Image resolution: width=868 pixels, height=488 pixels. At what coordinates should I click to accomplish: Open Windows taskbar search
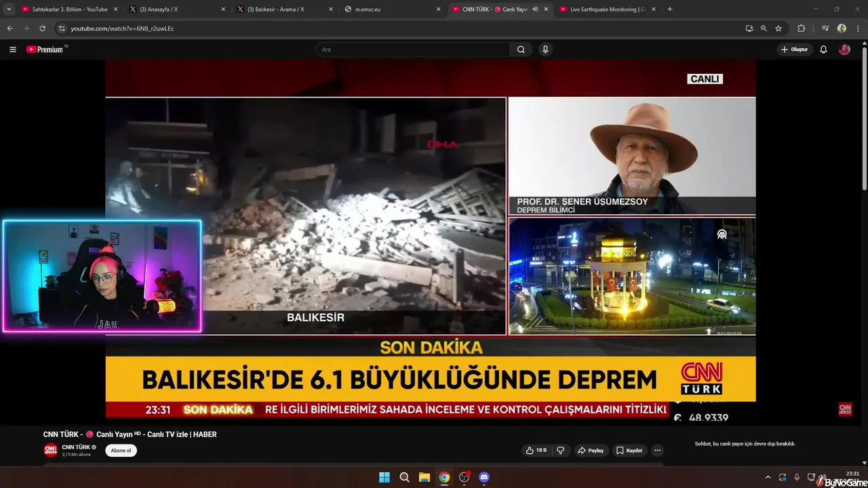click(x=404, y=477)
